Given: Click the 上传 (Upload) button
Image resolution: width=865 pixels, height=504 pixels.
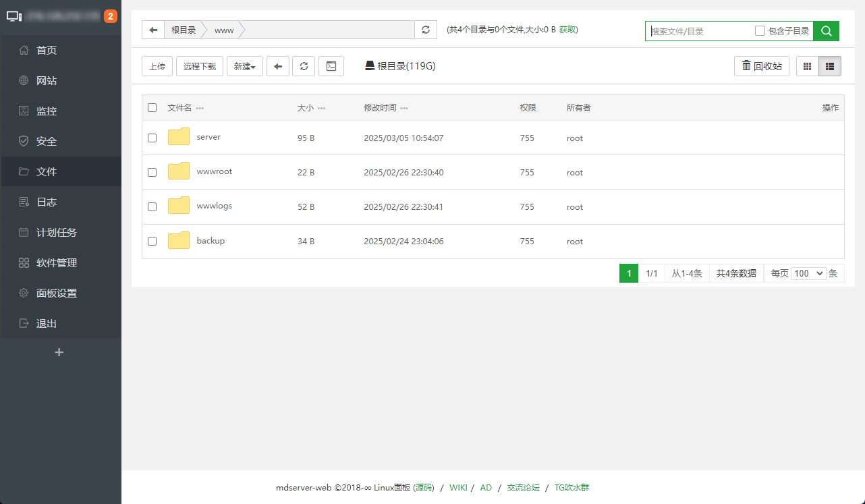Looking at the screenshot, I should click(x=157, y=66).
